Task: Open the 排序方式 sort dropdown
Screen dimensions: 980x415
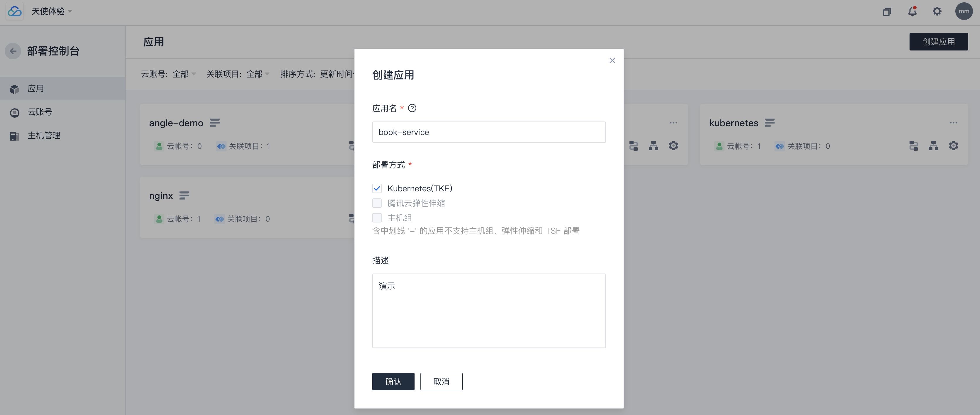Action: tap(317, 74)
